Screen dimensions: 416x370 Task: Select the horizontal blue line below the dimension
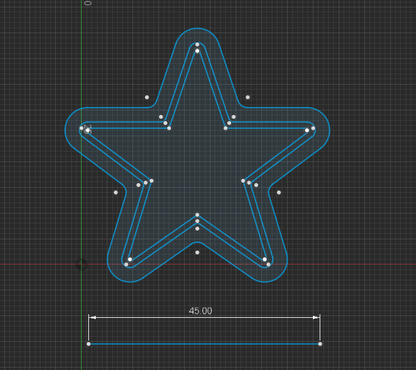(x=204, y=344)
